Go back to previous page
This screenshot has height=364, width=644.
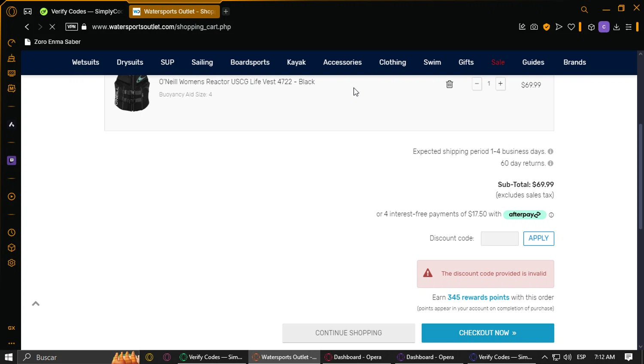[x=27, y=27]
